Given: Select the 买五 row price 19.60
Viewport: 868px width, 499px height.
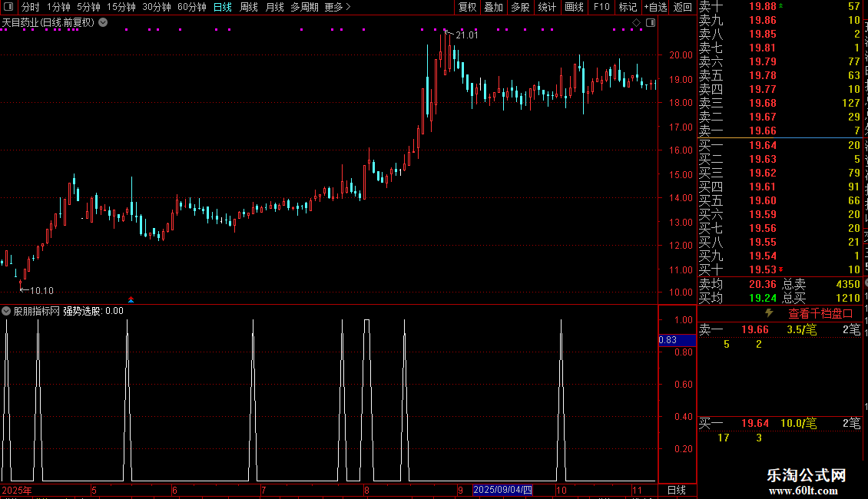Looking at the screenshot, I should [x=762, y=200].
